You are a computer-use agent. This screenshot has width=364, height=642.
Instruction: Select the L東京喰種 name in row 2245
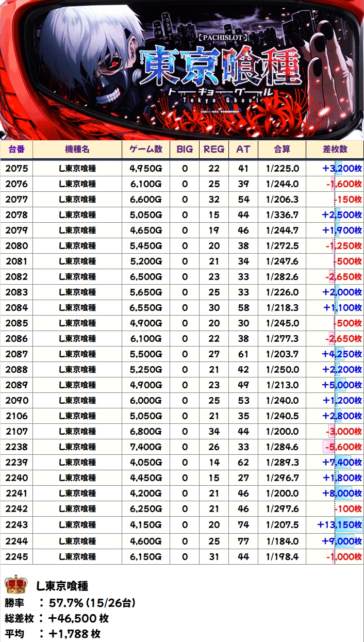[x=77, y=557]
